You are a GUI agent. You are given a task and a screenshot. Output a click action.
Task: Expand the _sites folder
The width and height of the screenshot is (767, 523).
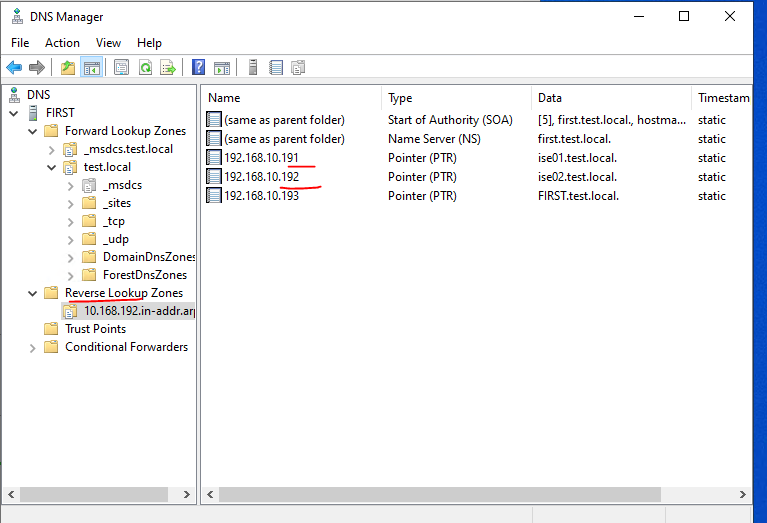(x=70, y=204)
